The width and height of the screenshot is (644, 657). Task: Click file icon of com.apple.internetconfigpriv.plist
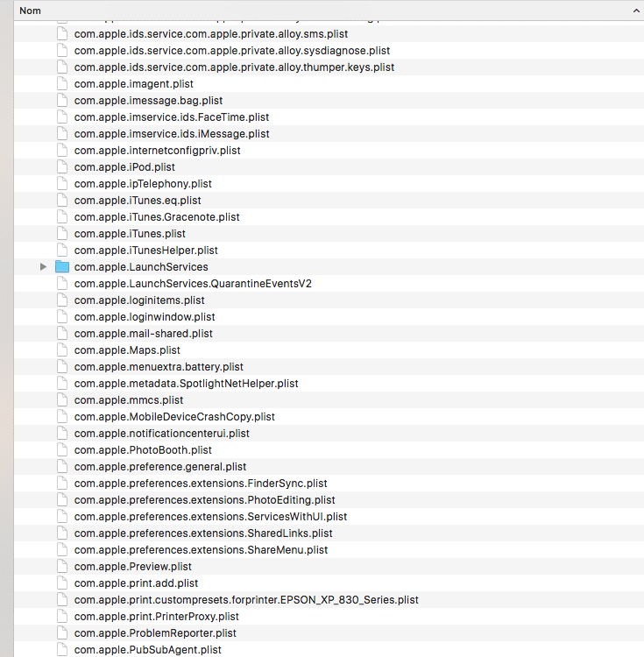62,151
